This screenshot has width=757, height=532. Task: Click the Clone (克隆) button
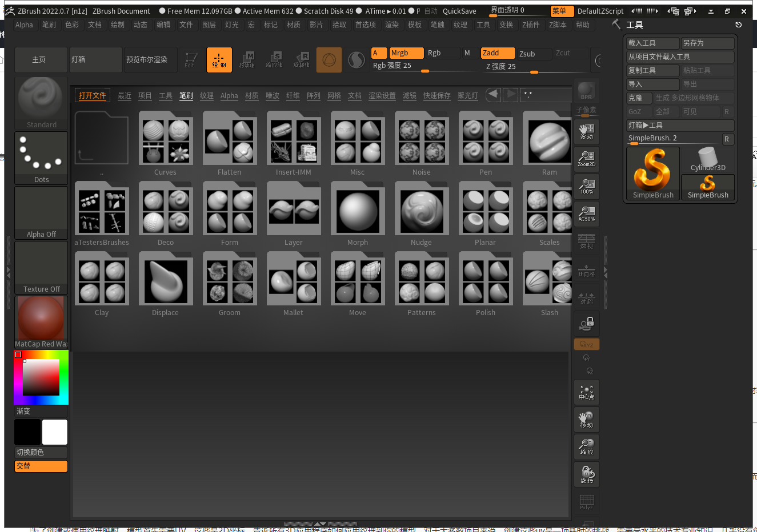pos(639,98)
